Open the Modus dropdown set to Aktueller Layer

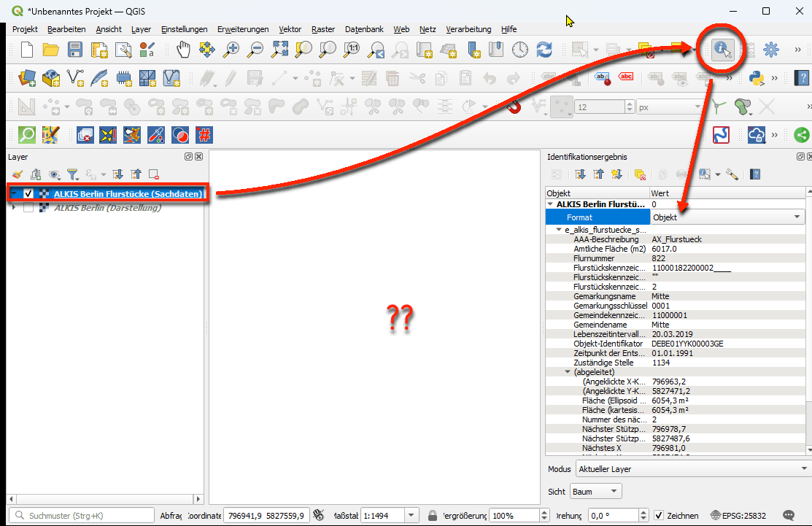point(692,468)
